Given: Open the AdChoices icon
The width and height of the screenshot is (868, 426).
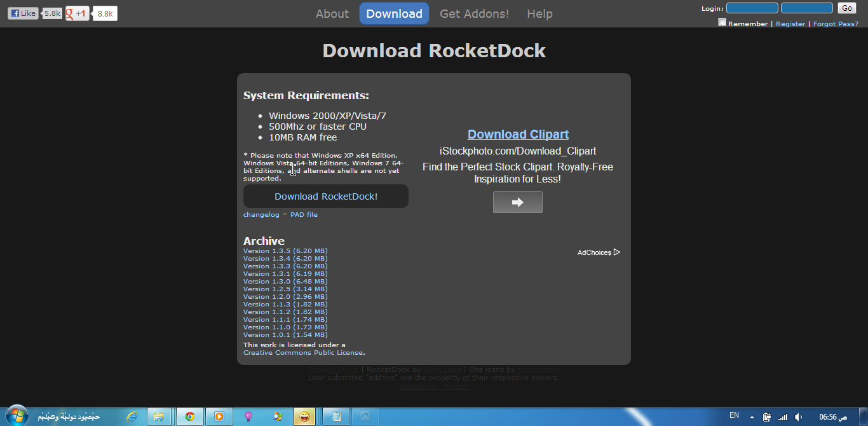Looking at the screenshot, I should [x=616, y=252].
